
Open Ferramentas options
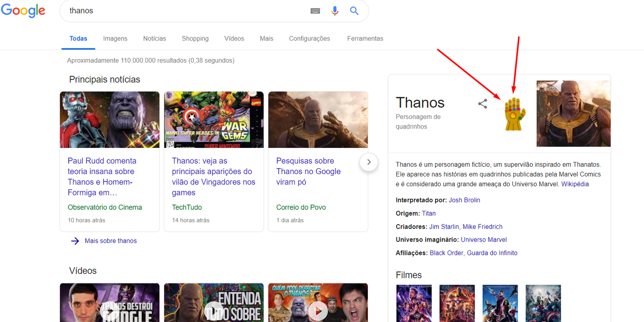coord(365,39)
